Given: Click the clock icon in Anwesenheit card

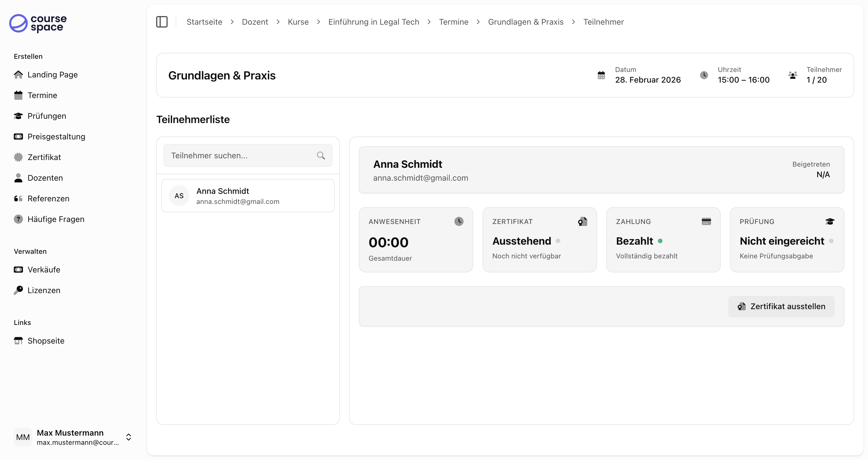Looking at the screenshot, I should coord(459,221).
